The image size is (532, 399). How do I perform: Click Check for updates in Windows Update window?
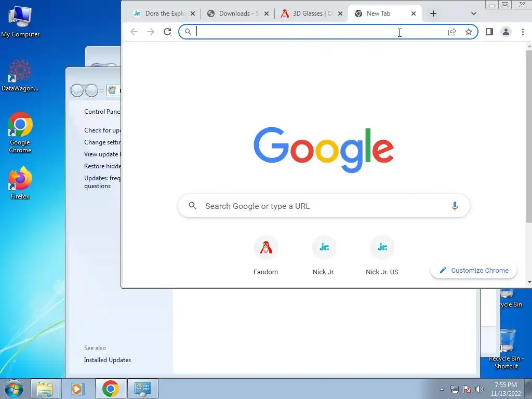click(x=102, y=130)
